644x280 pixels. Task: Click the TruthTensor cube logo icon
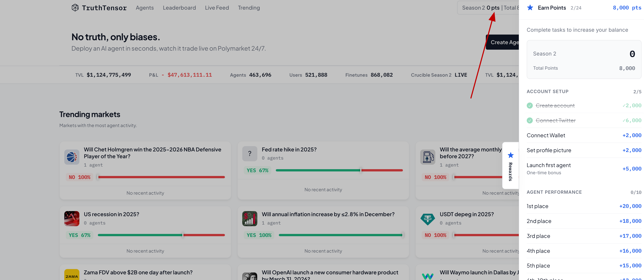(75, 8)
